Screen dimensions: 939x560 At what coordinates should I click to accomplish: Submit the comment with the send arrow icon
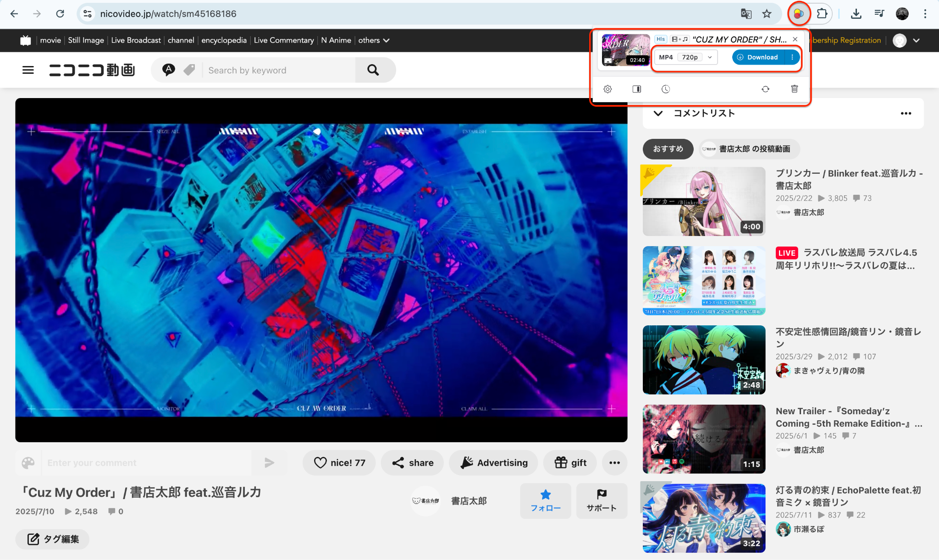tap(269, 463)
